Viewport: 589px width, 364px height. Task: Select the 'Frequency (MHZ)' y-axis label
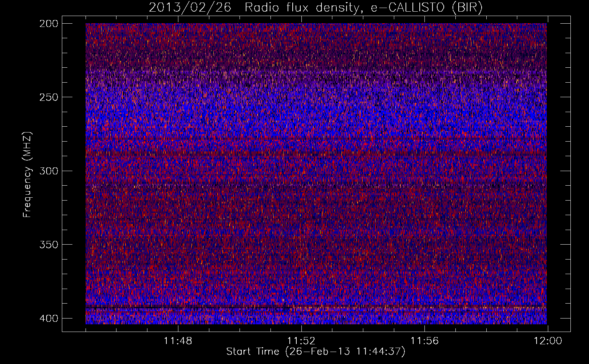28,174
